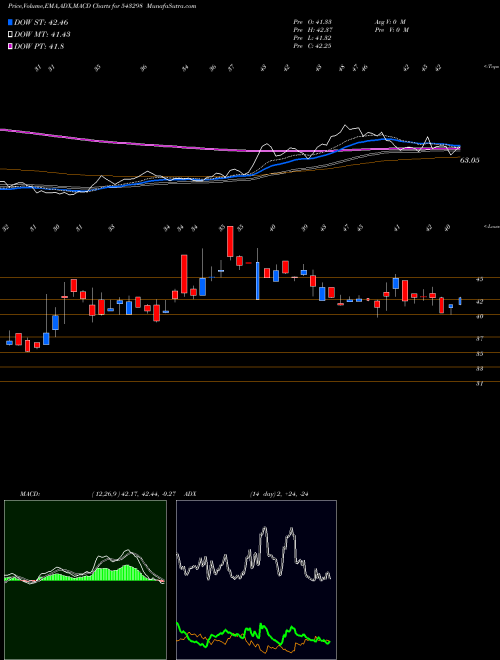The width and height of the screenshot is (500, 660).
Task: Click the last blue candle on the right
Action: (460, 301)
